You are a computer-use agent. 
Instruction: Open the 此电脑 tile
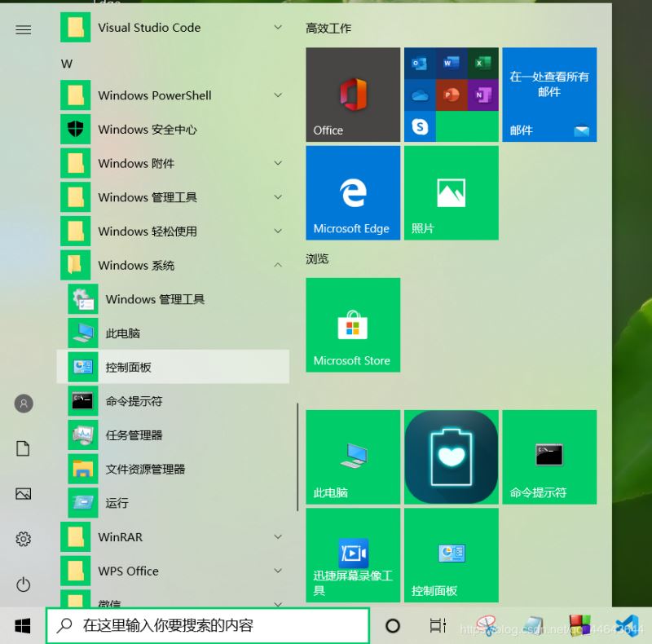(x=352, y=457)
